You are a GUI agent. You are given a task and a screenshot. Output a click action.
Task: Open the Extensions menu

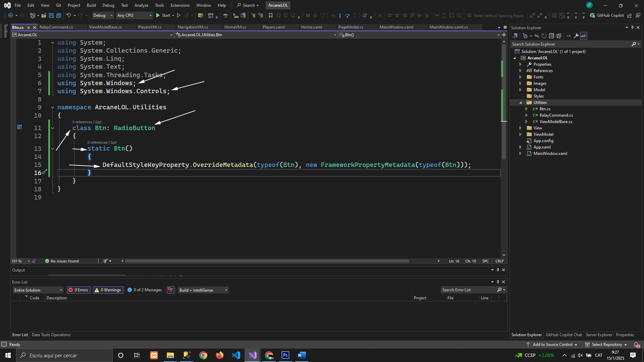[180, 5]
